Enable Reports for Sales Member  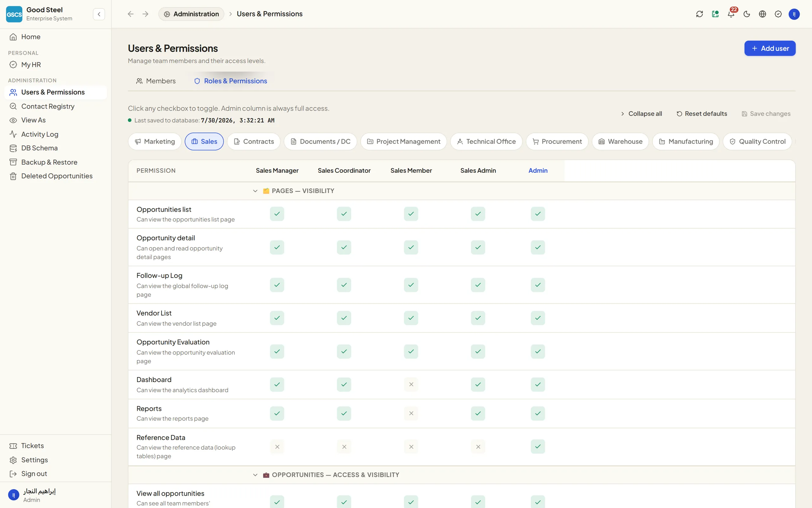pyautogui.click(x=411, y=414)
